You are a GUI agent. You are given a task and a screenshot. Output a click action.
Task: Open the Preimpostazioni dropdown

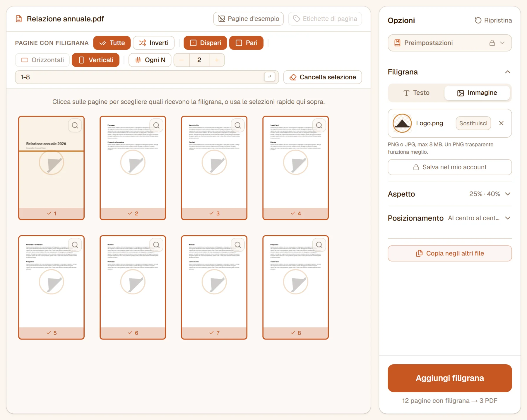[x=450, y=43]
